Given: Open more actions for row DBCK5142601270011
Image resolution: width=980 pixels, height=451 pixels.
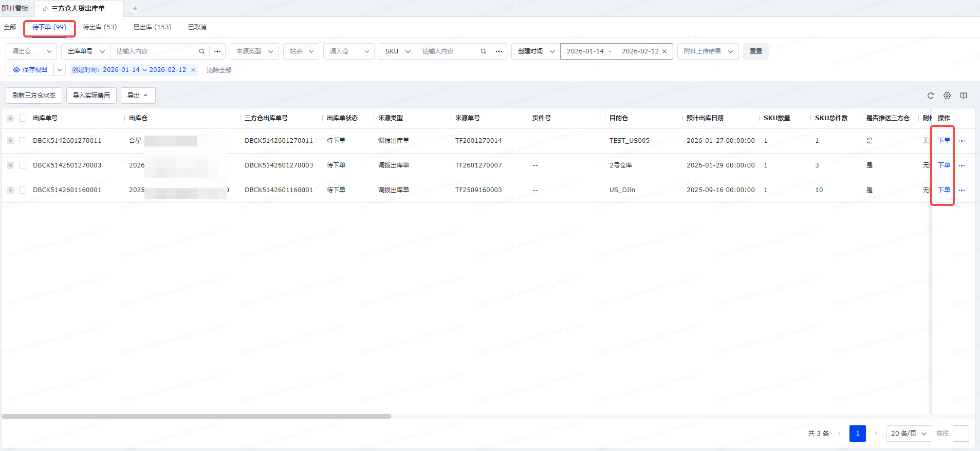Looking at the screenshot, I should tap(961, 141).
